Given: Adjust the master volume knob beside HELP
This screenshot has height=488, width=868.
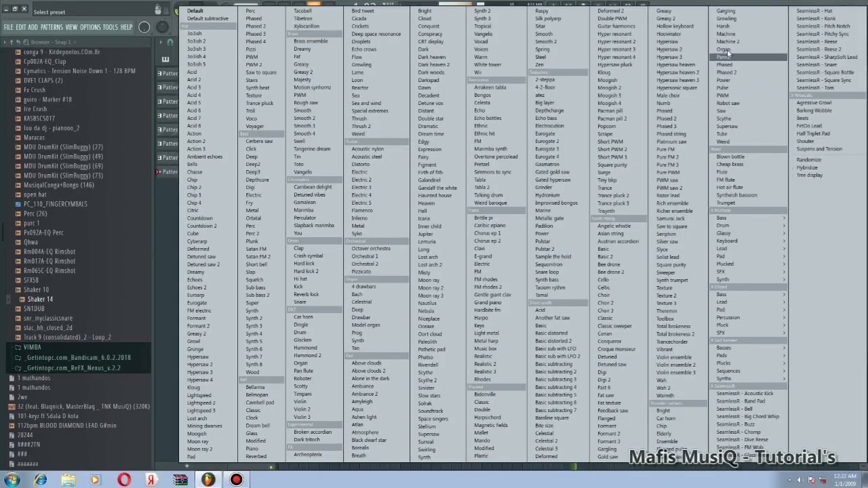Looking at the screenshot, I should [144, 27].
